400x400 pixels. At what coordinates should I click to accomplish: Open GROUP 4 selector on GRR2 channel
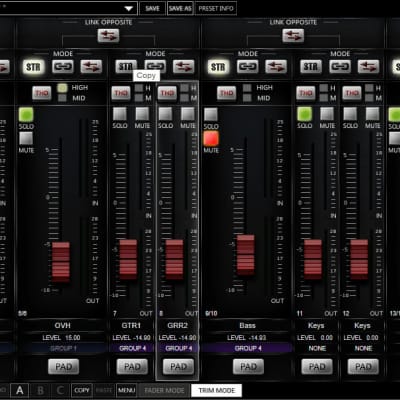click(178, 348)
